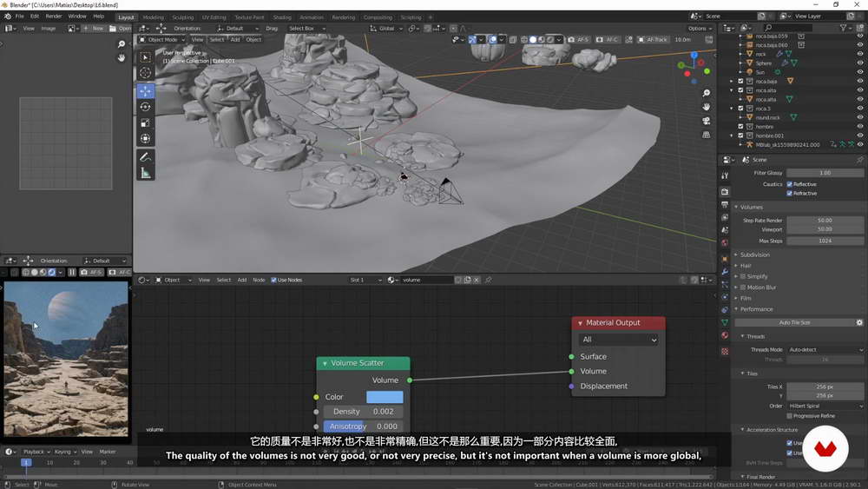
Task: Toggle Motion Blur checkbox
Action: tap(743, 287)
